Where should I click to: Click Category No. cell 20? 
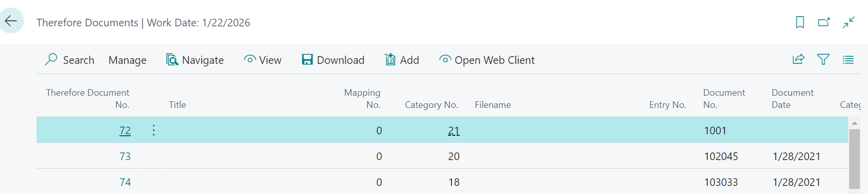(x=454, y=157)
